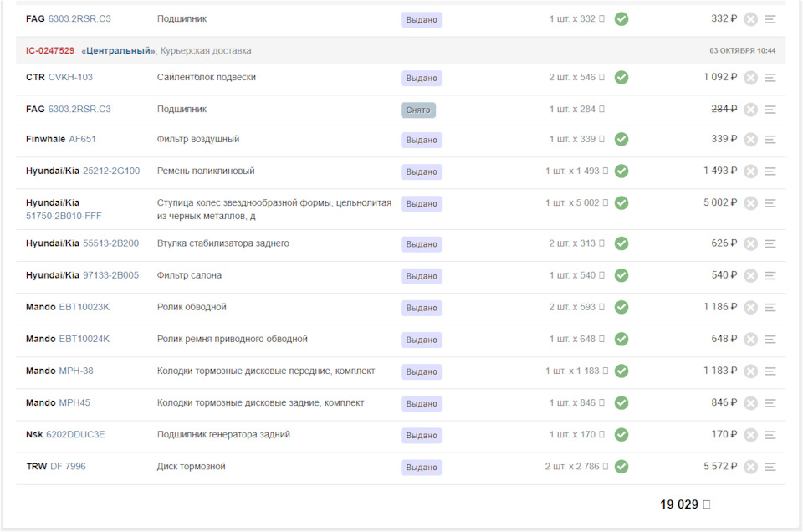This screenshot has width=803, height=532.
Task: Remove the 55513-2B200 item
Action: coord(750,243)
